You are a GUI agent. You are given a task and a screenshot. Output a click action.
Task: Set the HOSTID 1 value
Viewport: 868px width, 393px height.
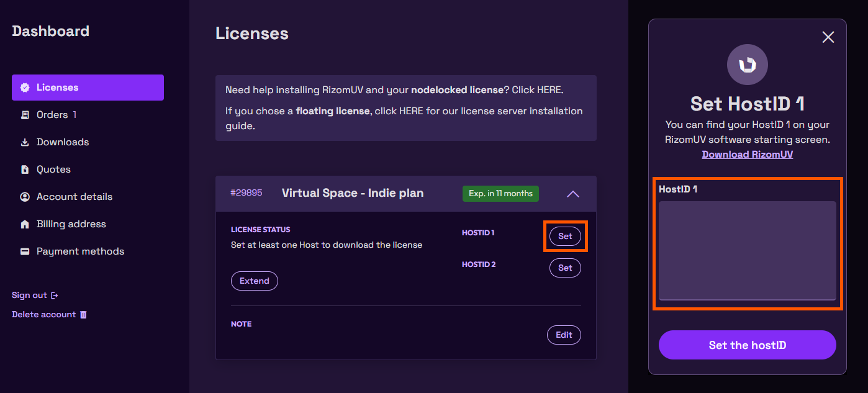tap(565, 236)
